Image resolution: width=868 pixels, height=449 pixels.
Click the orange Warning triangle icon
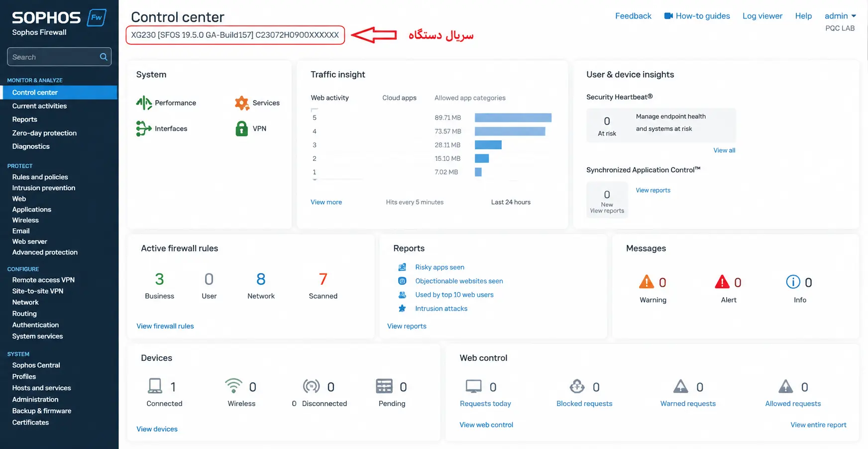pos(647,282)
